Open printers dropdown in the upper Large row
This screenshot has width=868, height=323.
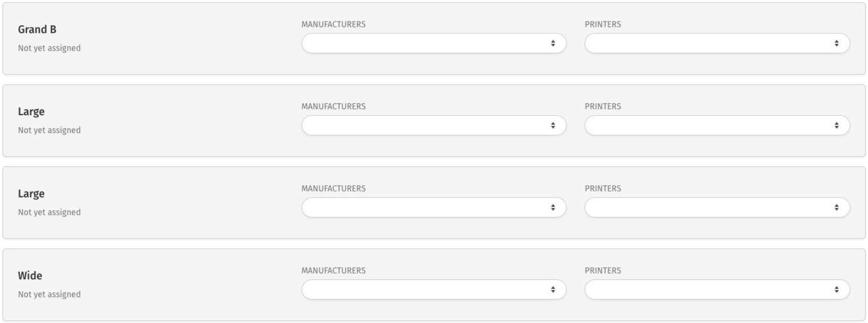point(717,125)
